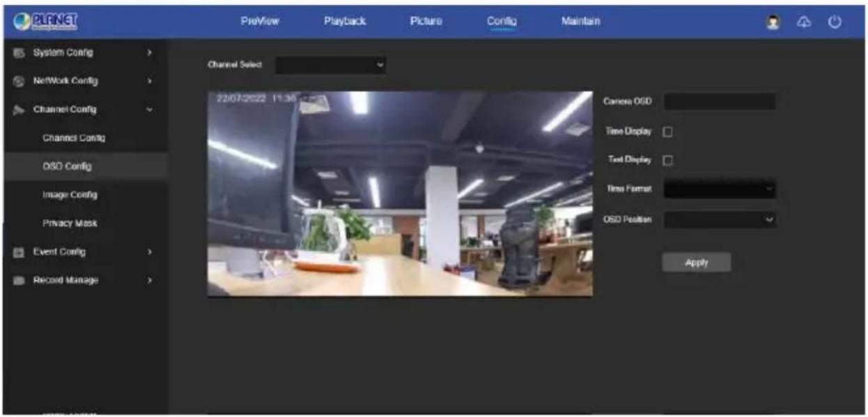The height and width of the screenshot is (417, 868).
Task: Click the 22/07/2022 timestamp overlay
Action: tap(257, 100)
